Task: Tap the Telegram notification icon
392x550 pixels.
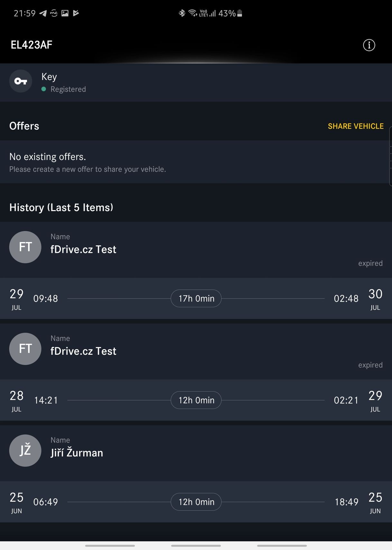Action: tap(43, 13)
